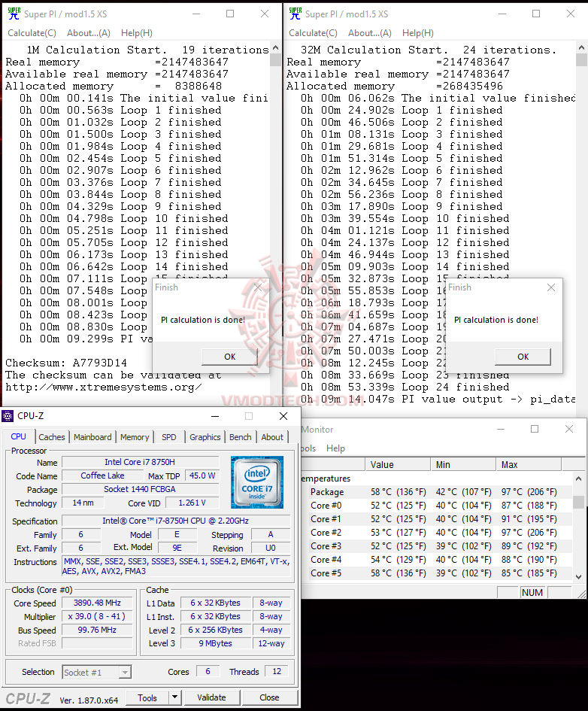This screenshot has height=711, width=588.
Task: Click scroll up arrow in left Super PI window
Action: (x=275, y=48)
